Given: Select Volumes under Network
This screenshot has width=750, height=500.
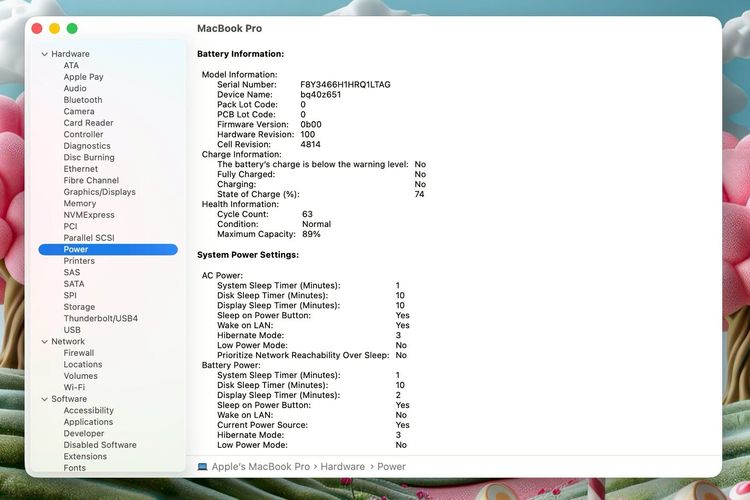Looking at the screenshot, I should point(80,376).
